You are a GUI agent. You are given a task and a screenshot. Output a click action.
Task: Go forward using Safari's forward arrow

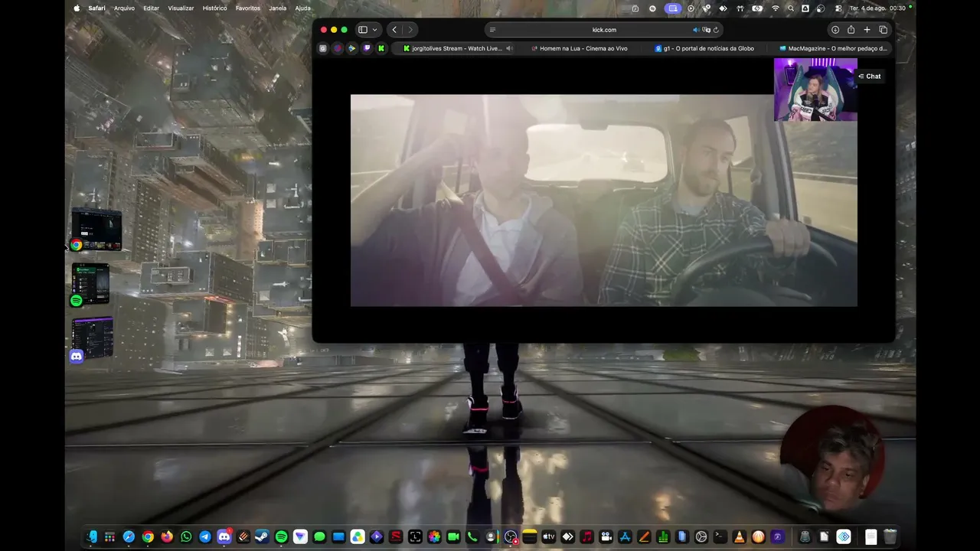tap(410, 30)
